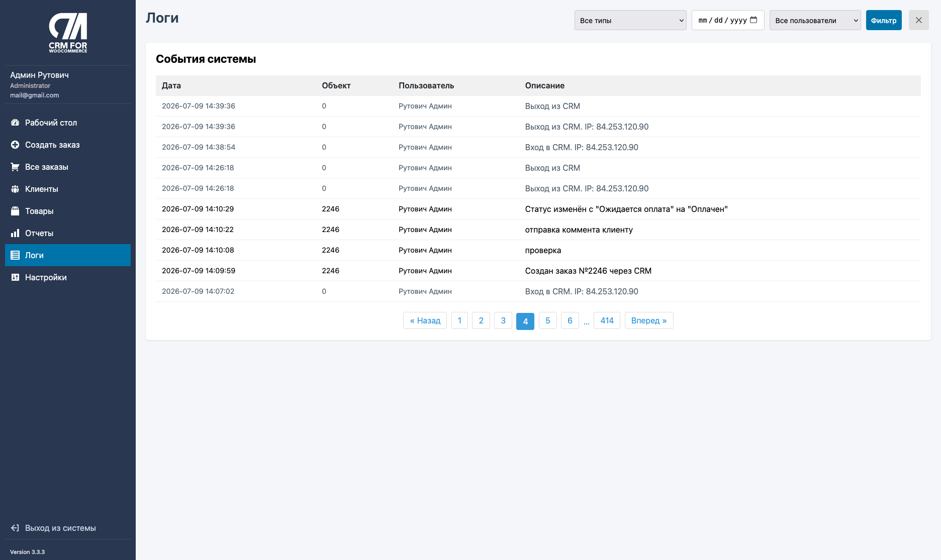Open Все заказы section

[68, 167]
